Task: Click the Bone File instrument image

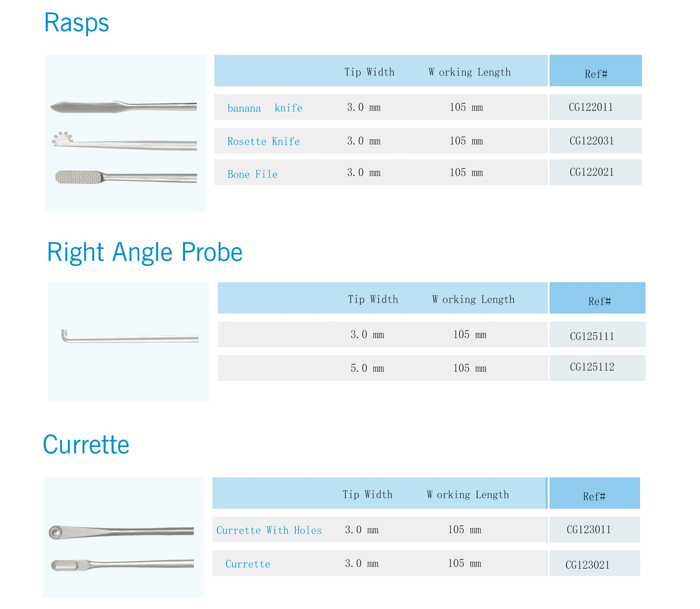Action: click(x=126, y=177)
